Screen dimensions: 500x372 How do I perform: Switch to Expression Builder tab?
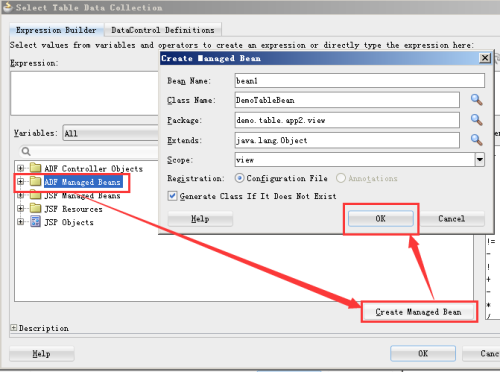click(56, 30)
